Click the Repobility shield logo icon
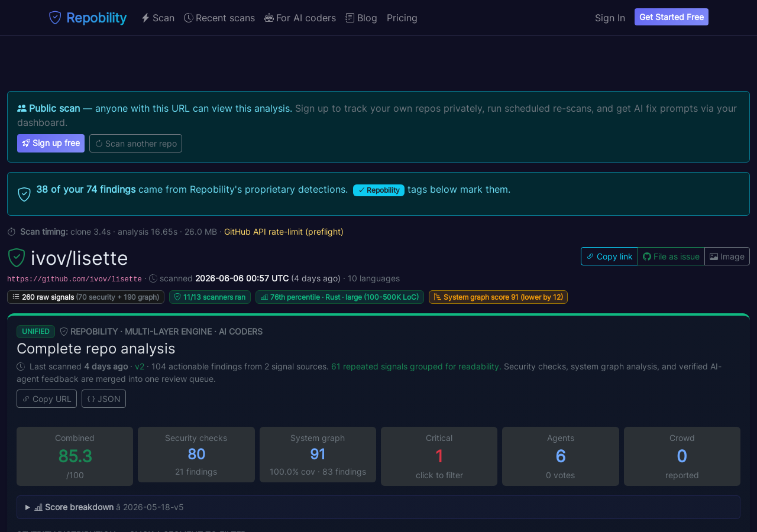This screenshot has height=532, width=757. tap(55, 18)
